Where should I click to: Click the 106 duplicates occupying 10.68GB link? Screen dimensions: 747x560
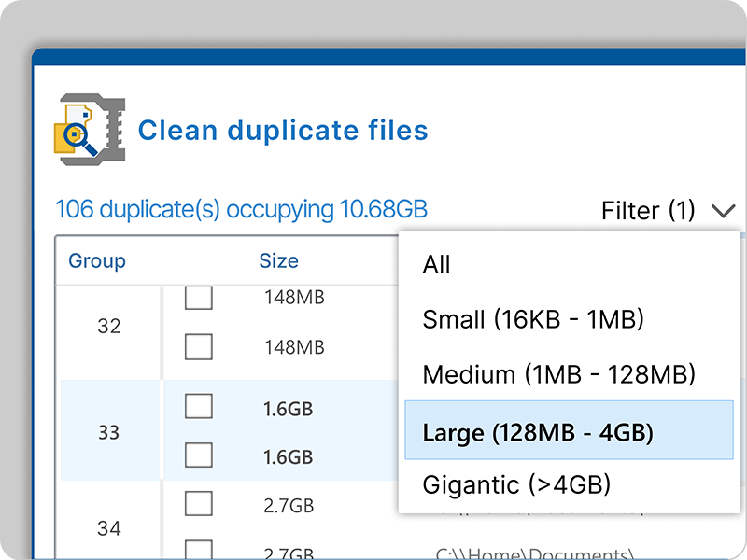point(245,209)
